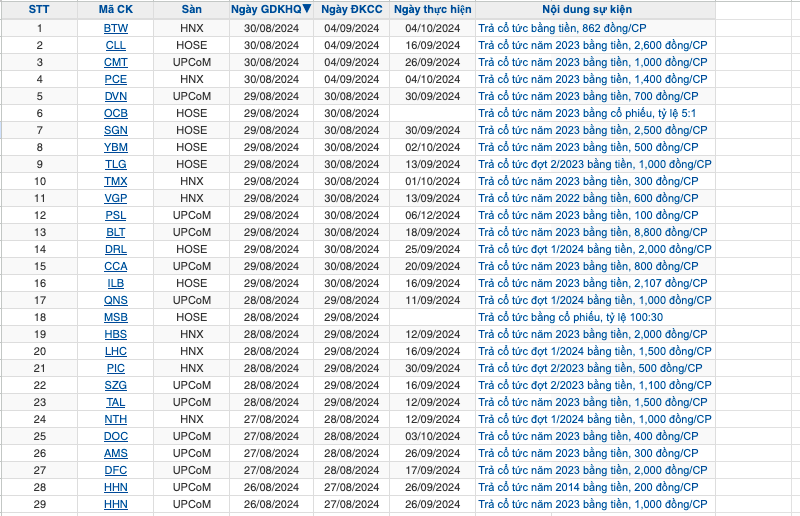Open the CCA stock code link
The image size is (800, 516).
pos(116,266)
